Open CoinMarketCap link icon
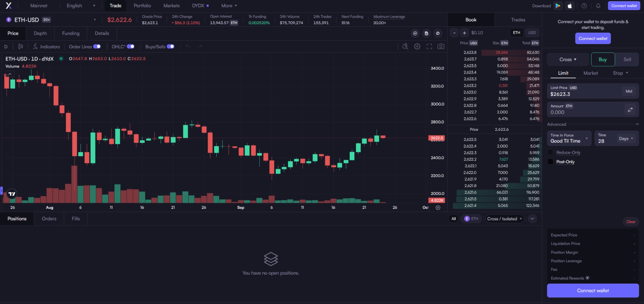The width and height of the screenshot is (644, 304). [415, 33]
